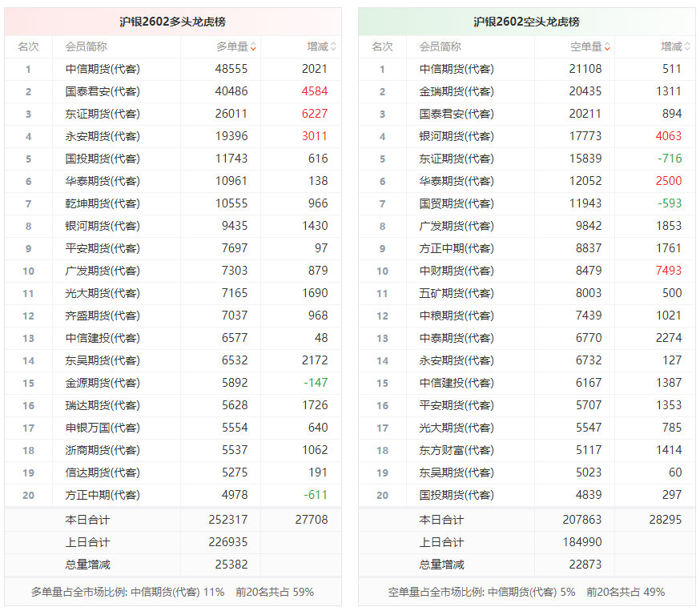Click 会员简称 header in long table
The height and width of the screenshot is (611, 700).
tap(86, 47)
